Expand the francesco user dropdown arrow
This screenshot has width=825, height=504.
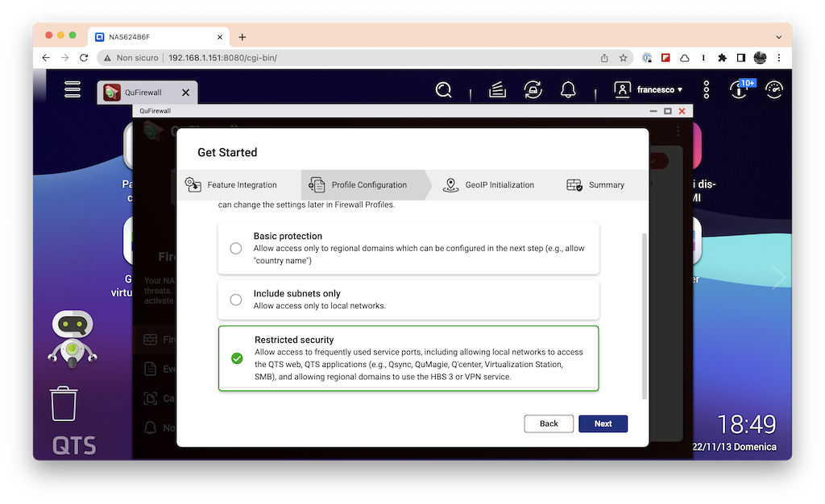680,90
